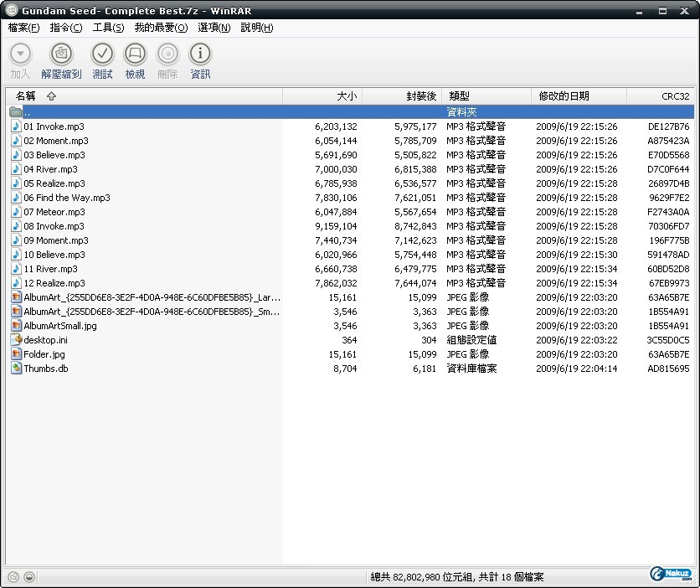Click the 解壓縮到 (Extract to) toolbar icon
The image size is (700, 588).
(61, 54)
